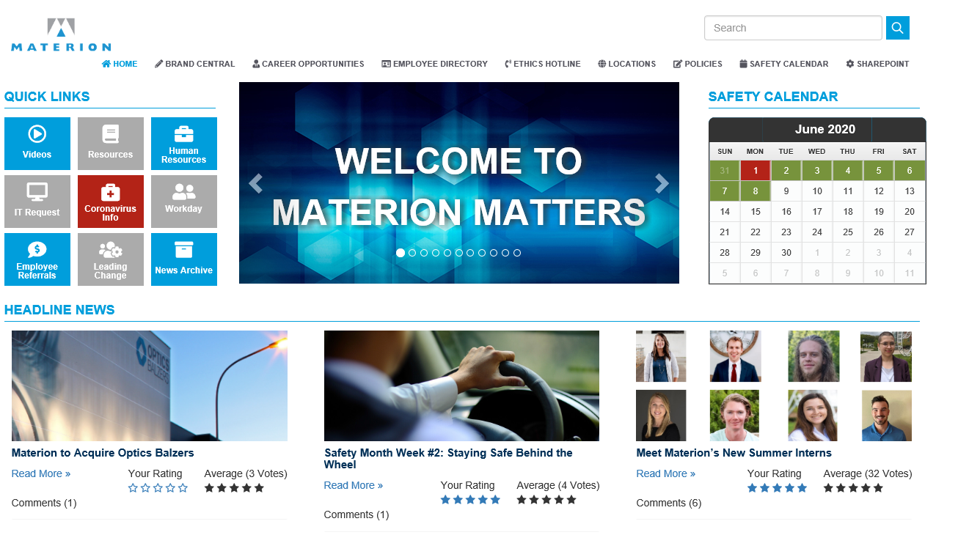The image size is (980, 535).
Task: Set Safety Month rating to fifth star
Action: (x=495, y=500)
